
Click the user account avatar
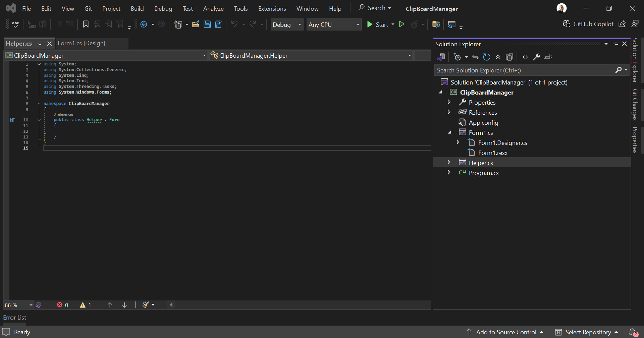[561, 8]
